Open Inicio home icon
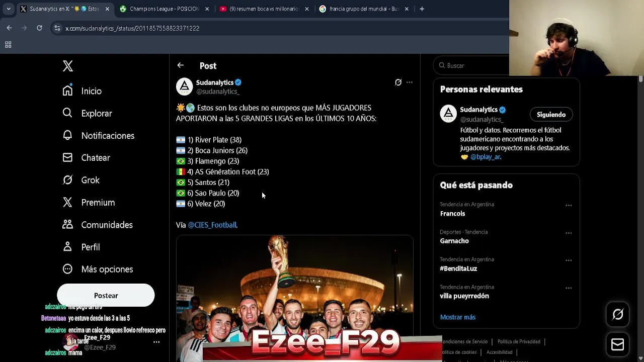 pyautogui.click(x=67, y=90)
